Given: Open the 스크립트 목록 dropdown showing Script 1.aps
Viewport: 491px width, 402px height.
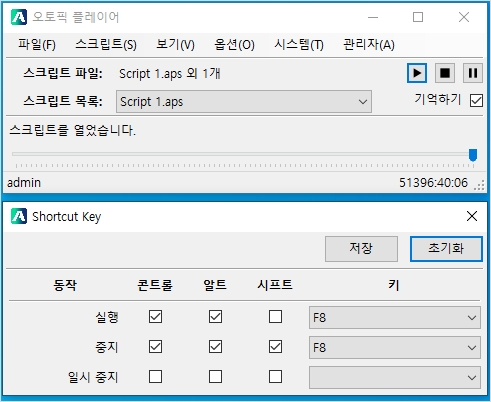Looking at the screenshot, I should pyautogui.click(x=244, y=101).
